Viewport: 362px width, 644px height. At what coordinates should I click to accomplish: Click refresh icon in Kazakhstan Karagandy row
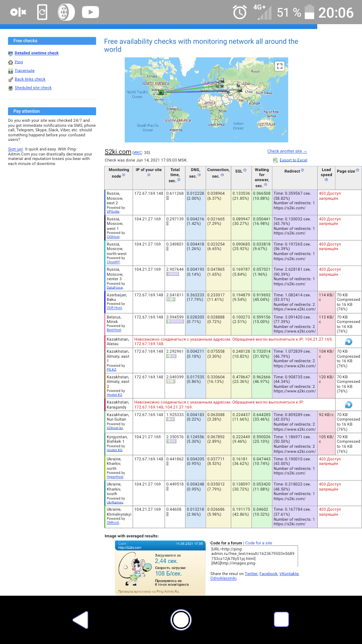(x=348, y=405)
